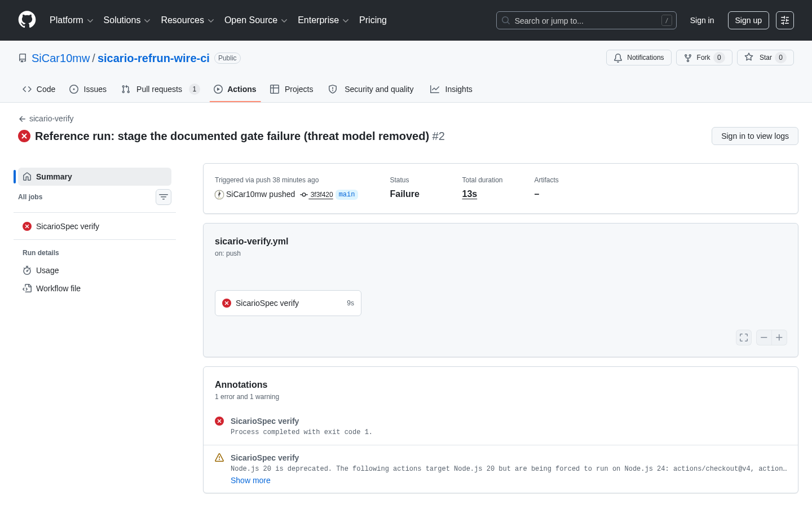Open the Workflow file link
The image size is (812, 508).
pos(95,288)
